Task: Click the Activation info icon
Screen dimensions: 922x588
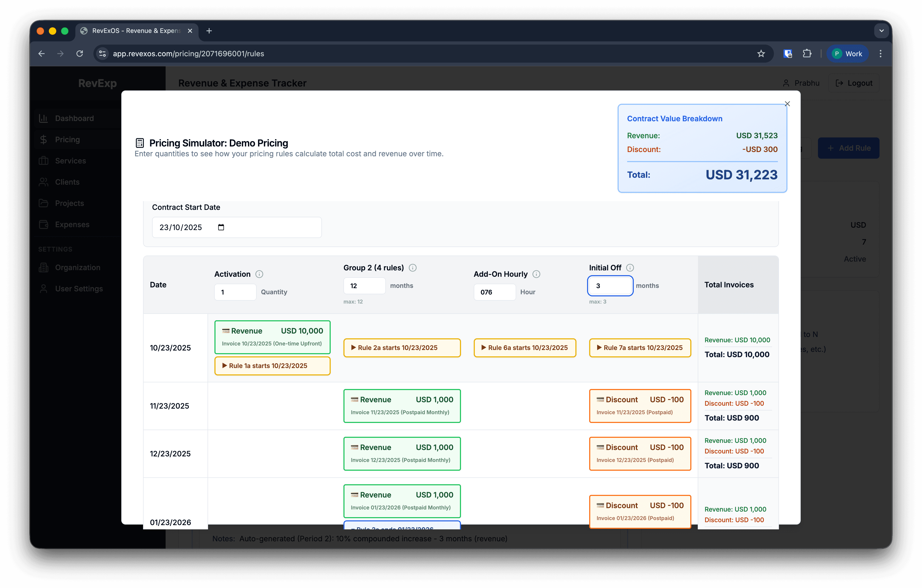Action: (259, 274)
